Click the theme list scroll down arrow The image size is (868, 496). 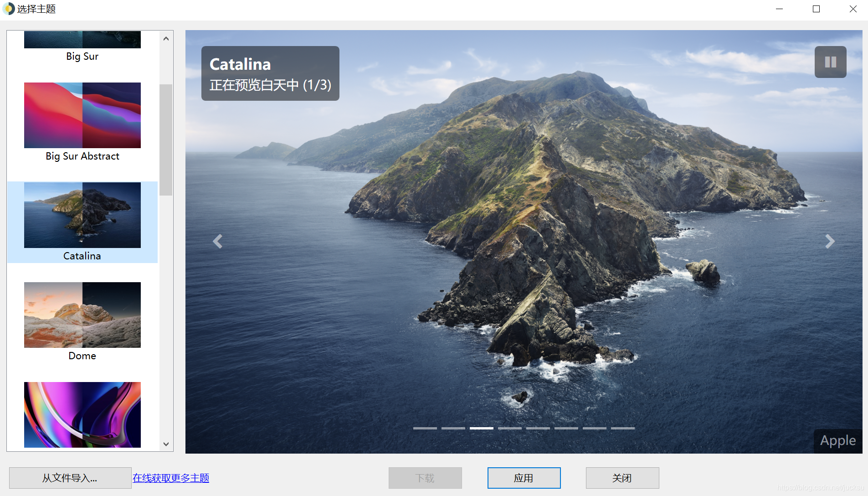tap(166, 444)
